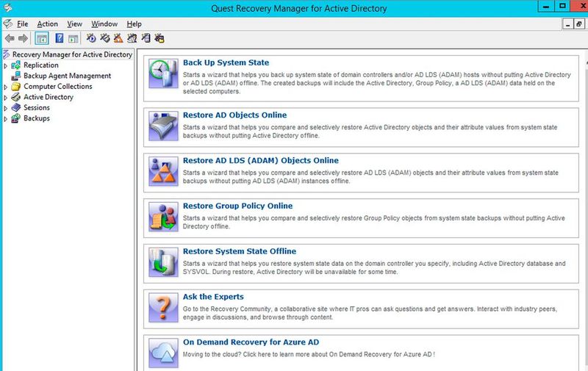The image size is (588, 371).
Task: Open the Help menu
Action: (x=134, y=24)
